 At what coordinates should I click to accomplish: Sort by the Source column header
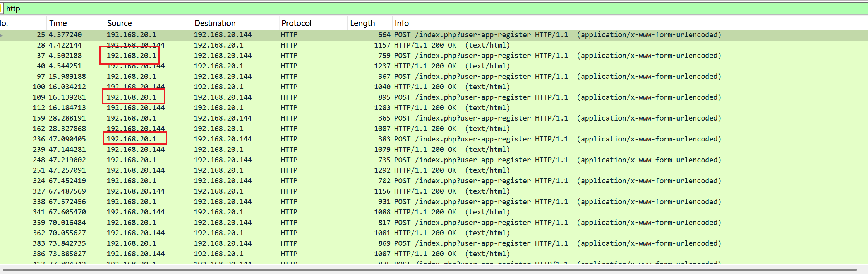click(x=119, y=23)
